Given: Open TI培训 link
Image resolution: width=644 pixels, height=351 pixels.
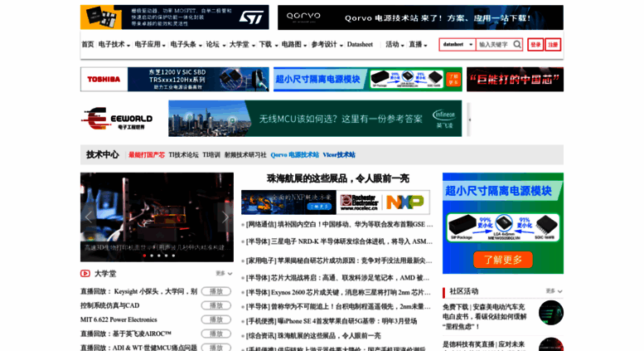Looking at the screenshot, I should click(x=211, y=155).
